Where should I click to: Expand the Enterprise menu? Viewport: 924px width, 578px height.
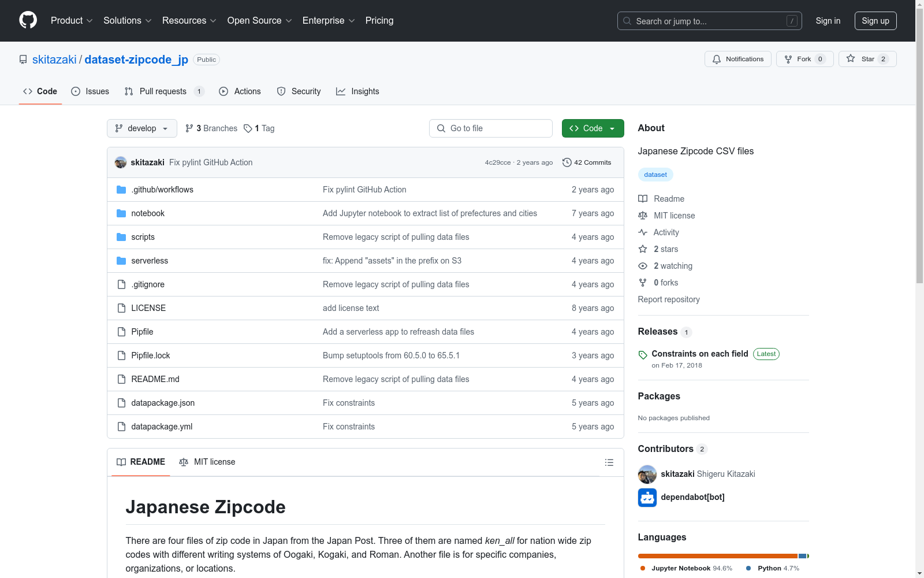click(x=329, y=20)
